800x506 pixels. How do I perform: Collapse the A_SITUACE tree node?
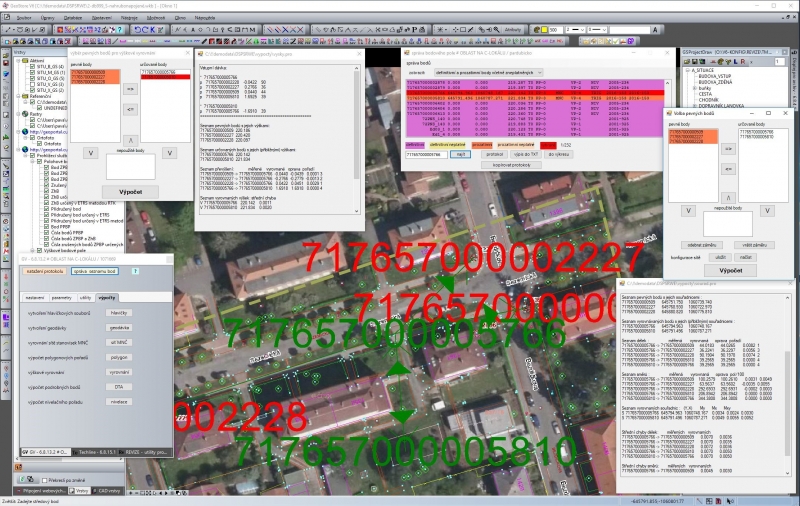[x=687, y=70]
